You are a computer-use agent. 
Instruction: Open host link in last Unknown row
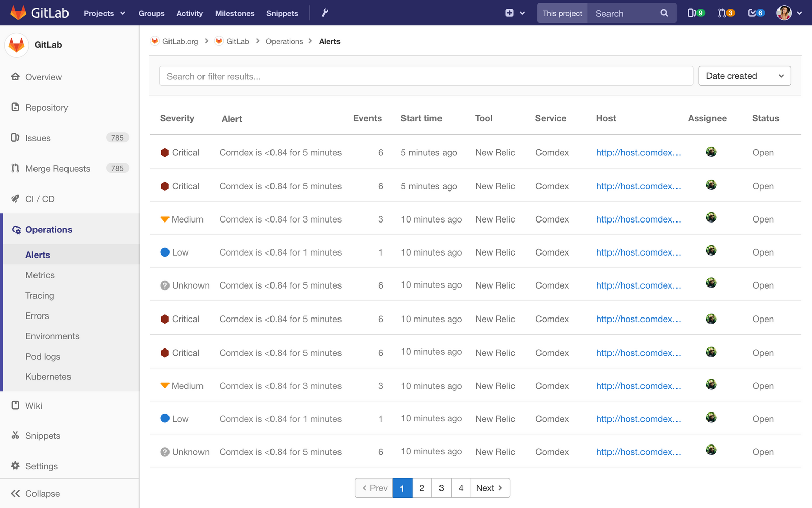point(638,452)
